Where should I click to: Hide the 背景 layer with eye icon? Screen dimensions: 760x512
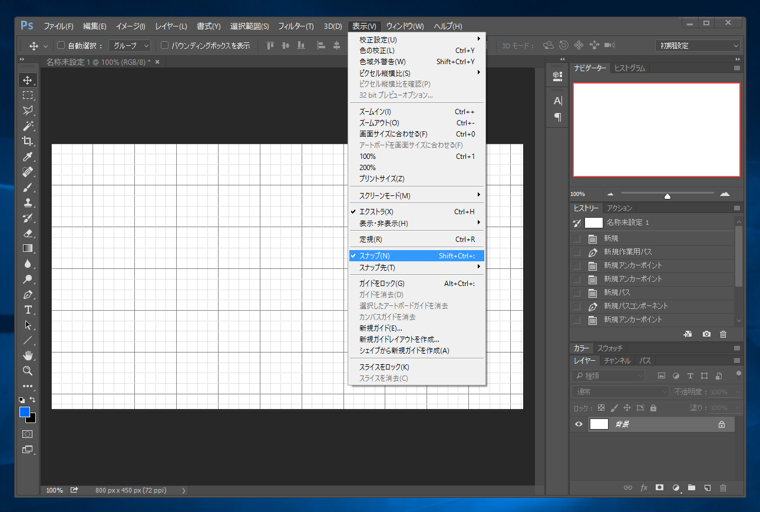pos(578,424)
